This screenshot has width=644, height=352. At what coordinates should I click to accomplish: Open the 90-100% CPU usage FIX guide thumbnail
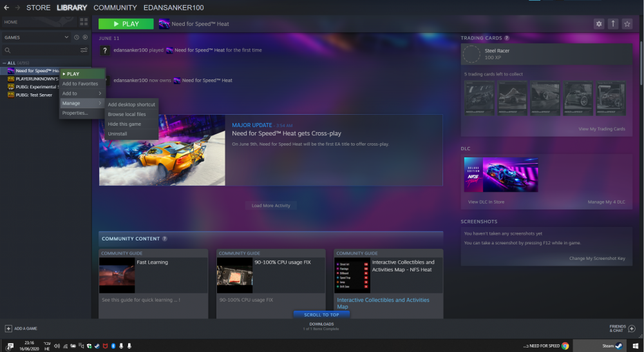[234, 275]
